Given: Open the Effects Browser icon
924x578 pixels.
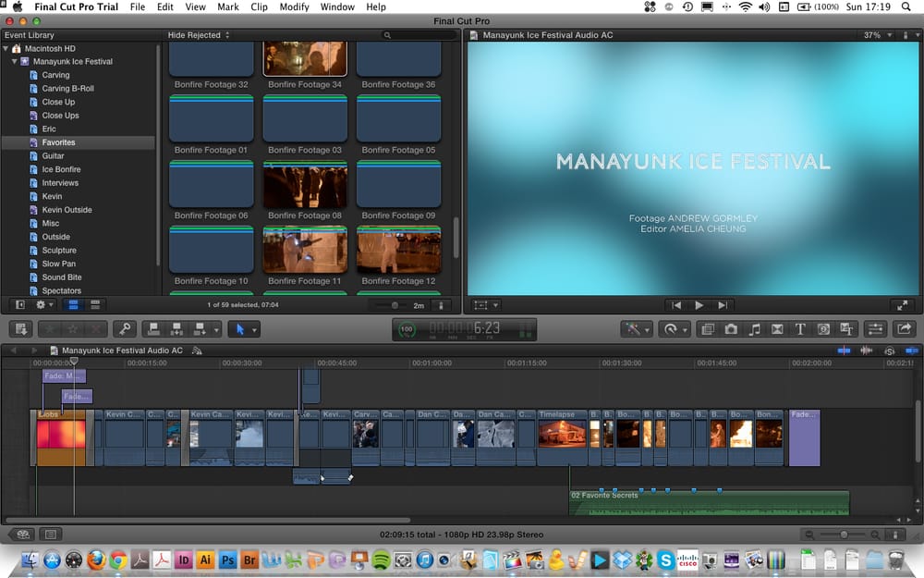Looking at the screenshot, I should [x=708, y=329].
